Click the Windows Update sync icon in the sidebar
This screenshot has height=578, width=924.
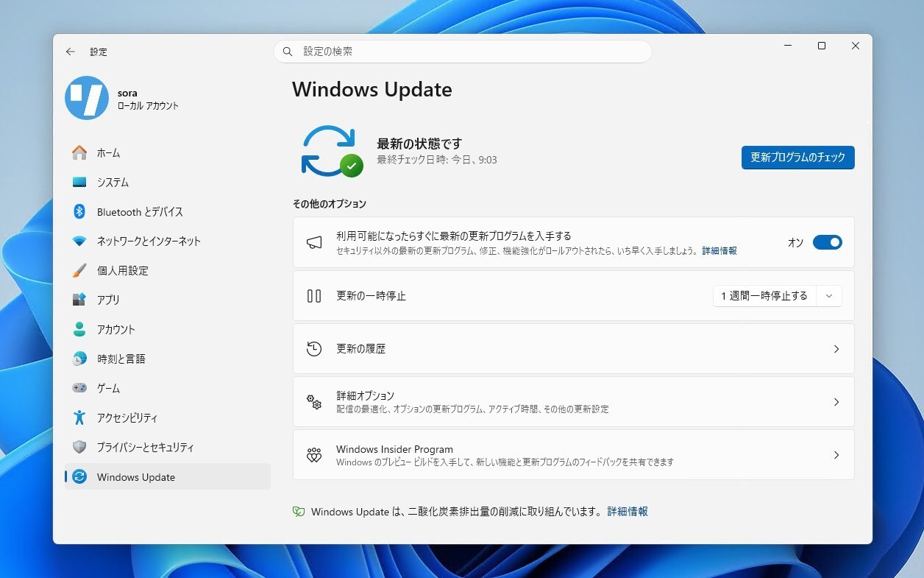pyautogui.click(x=79, y=476)
